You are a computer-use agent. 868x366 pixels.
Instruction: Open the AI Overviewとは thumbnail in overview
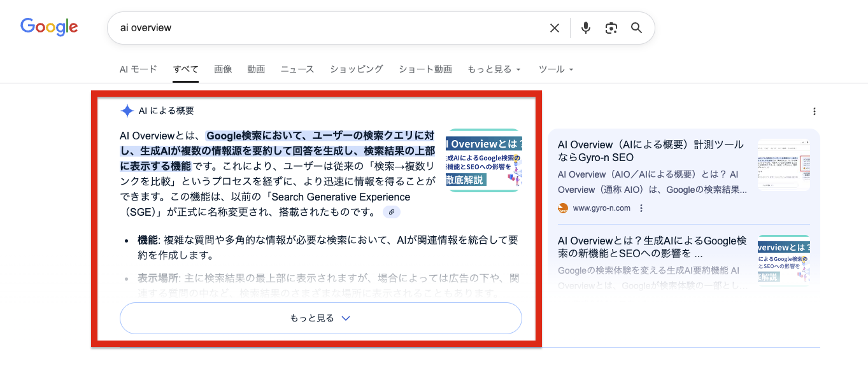pos(484,160)
